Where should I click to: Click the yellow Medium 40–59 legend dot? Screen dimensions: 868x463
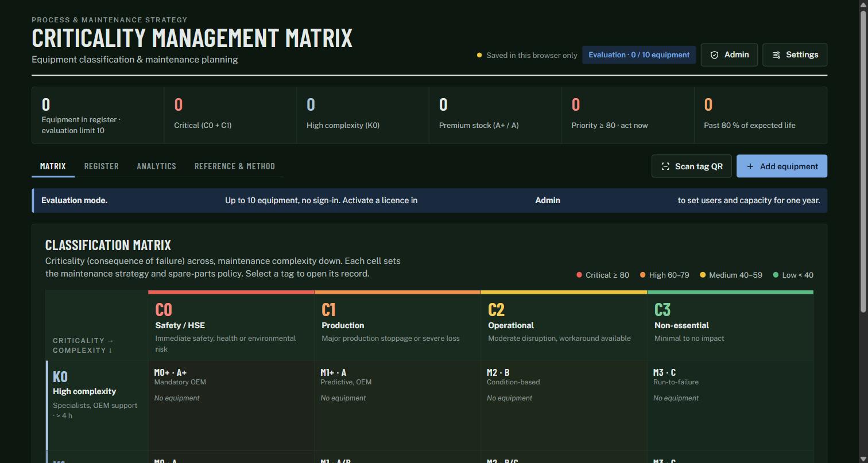coord(703,275)
